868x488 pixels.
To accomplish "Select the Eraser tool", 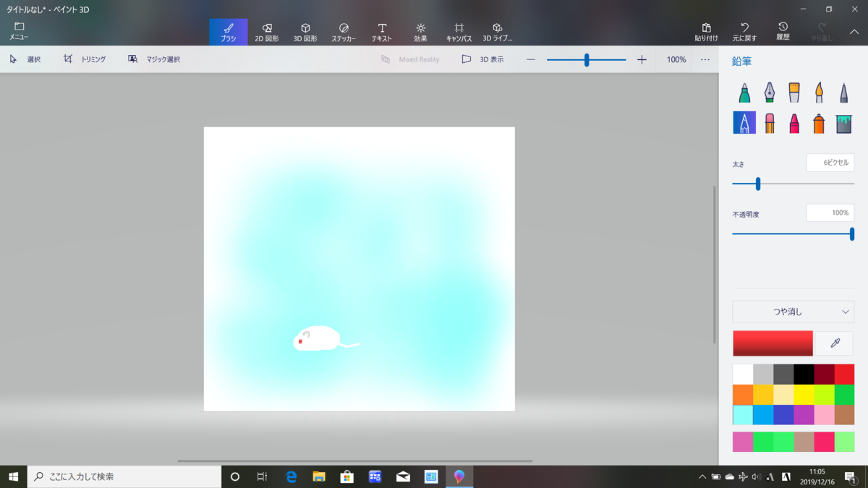I will click(769, 123).
